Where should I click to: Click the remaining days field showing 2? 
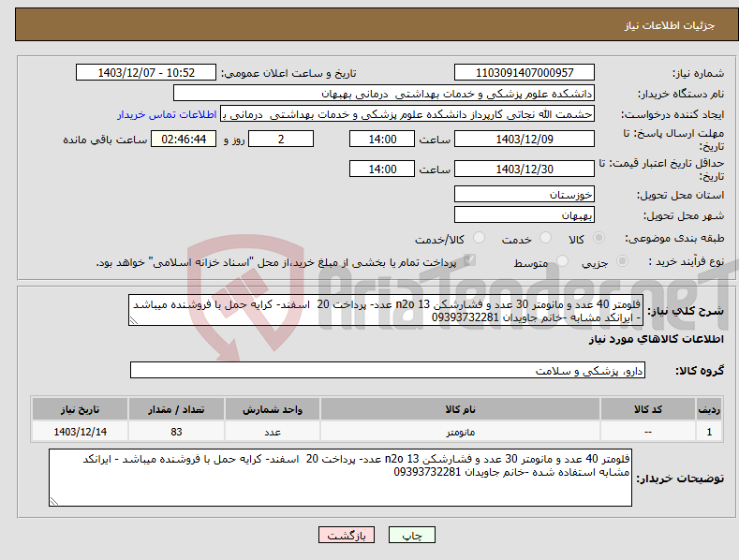(x=281, y=139)
